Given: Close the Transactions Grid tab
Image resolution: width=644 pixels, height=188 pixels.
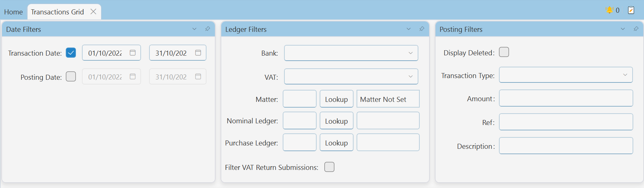Looking at the screenshot, I should (93, 12).
